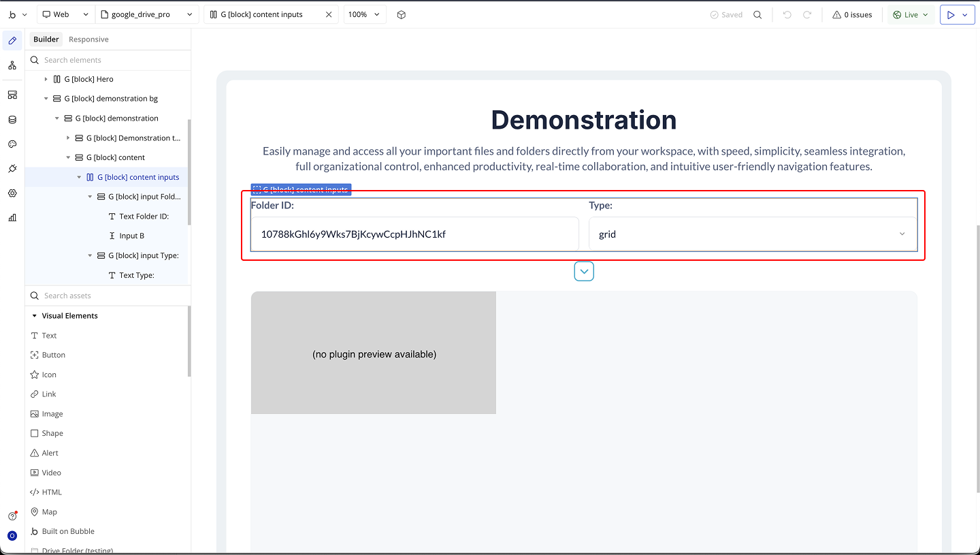This screenshot has height=555, width=980.
Task: Select G [block] input Fold... tree row
Action: coord(107,197)
